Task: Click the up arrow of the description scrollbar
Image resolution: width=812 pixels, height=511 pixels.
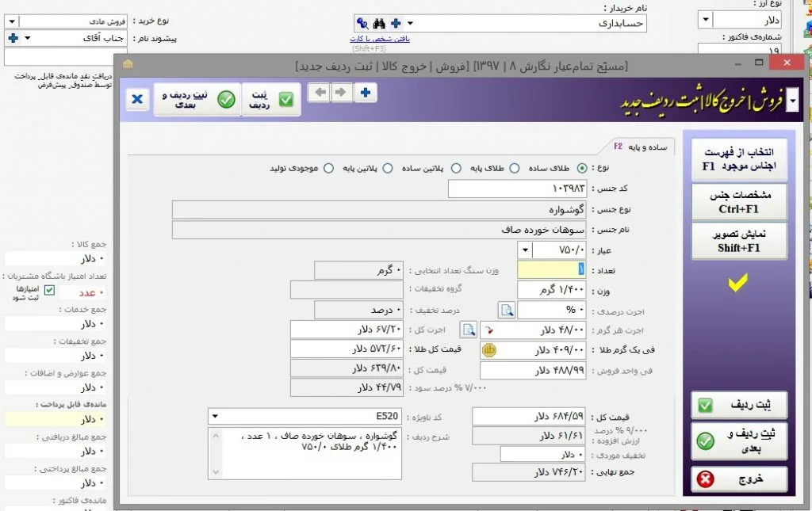Action: coord(216,436)
